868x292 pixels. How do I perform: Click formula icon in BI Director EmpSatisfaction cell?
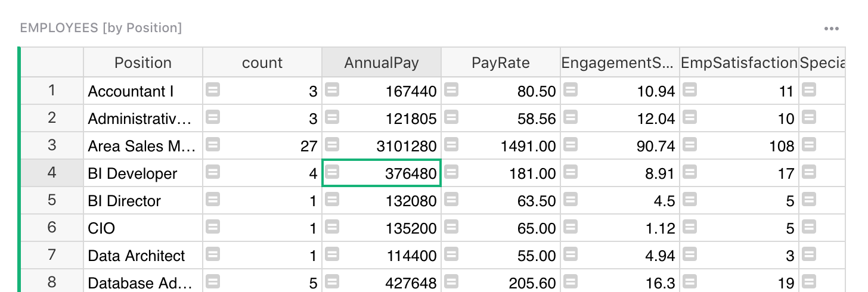click(690, 200)
